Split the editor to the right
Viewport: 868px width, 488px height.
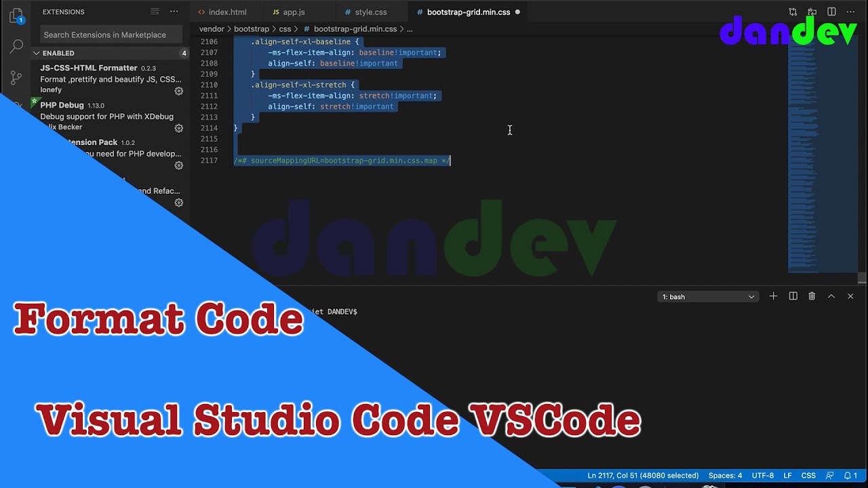(x=831, y=12)
